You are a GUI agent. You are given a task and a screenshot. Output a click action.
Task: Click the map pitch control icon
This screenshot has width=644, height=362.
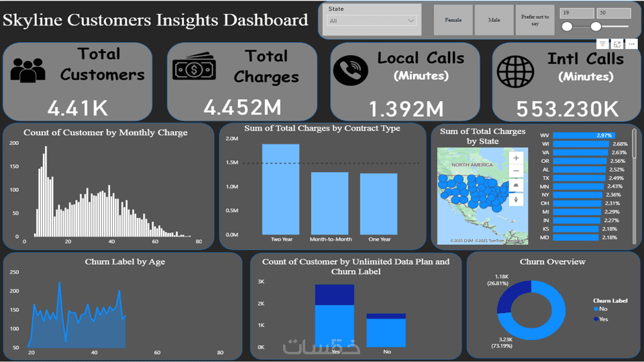[517, 186]
